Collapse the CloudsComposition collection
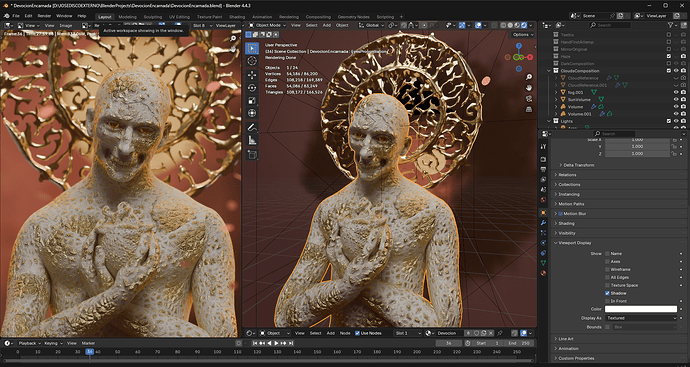 tap(549, 71)
